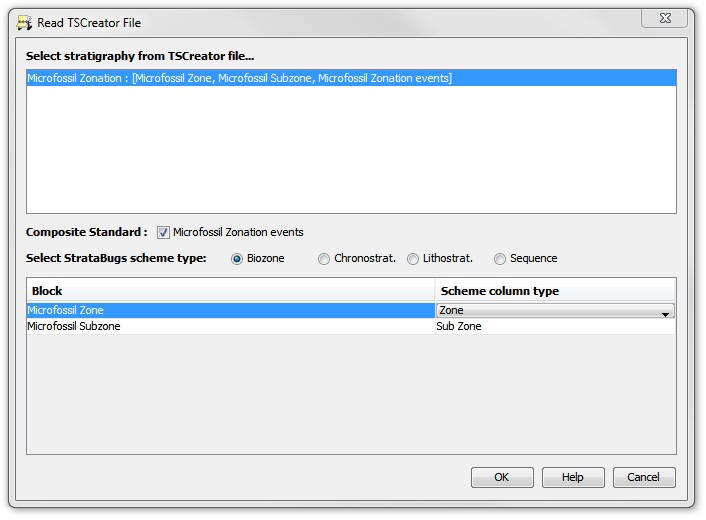This screenshot has width=706, height=520.
Task: Click the Sub Zone scheme type cell
Action: (554, 327)
